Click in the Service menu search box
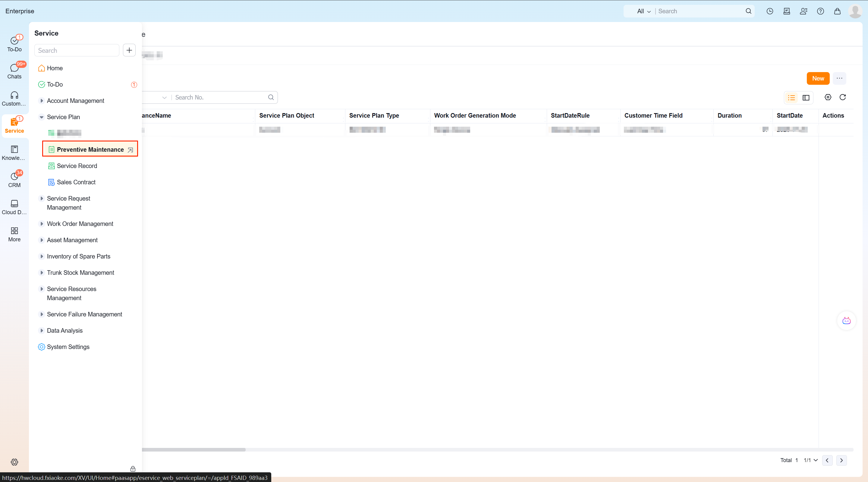The width and height of the screenshot is (868, 482). (x=77, y=50)
